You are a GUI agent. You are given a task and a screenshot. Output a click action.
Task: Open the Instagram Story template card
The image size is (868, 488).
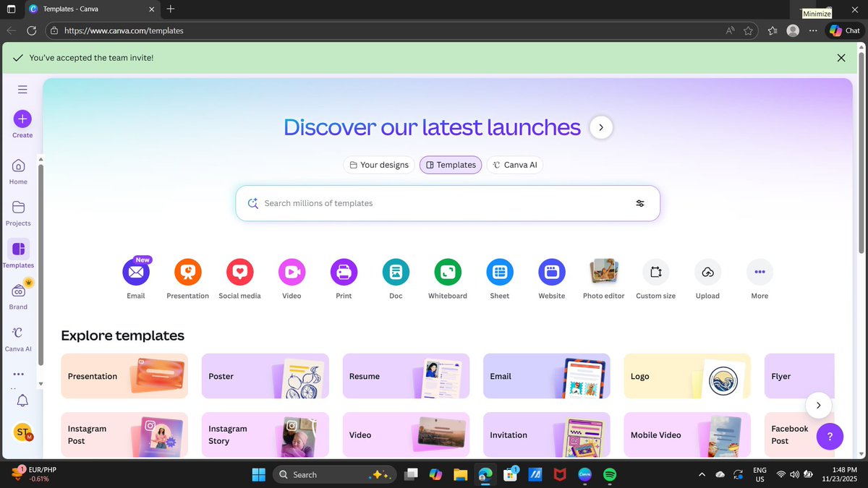265,435
